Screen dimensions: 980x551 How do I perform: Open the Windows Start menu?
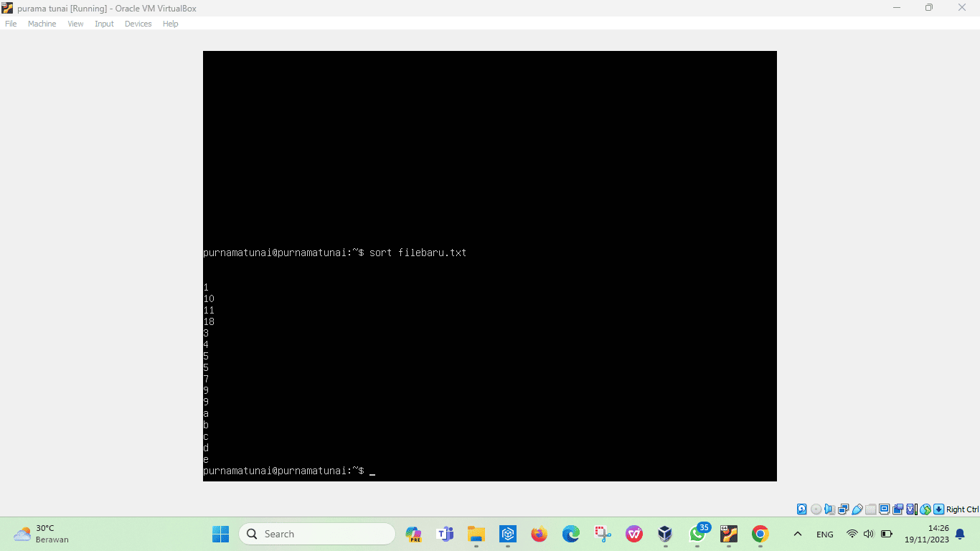point(220,534)
